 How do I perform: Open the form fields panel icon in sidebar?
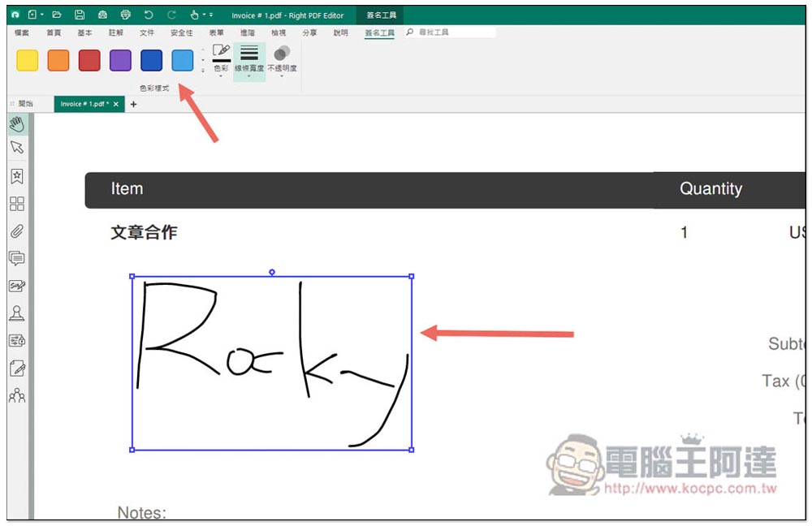[16, 341]
